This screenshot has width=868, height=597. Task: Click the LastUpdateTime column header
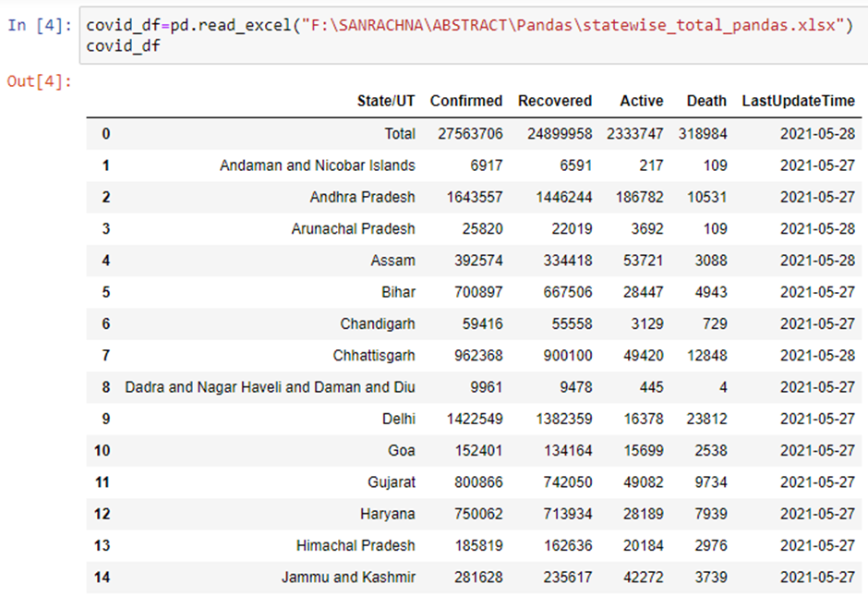(x=798, y=101)
